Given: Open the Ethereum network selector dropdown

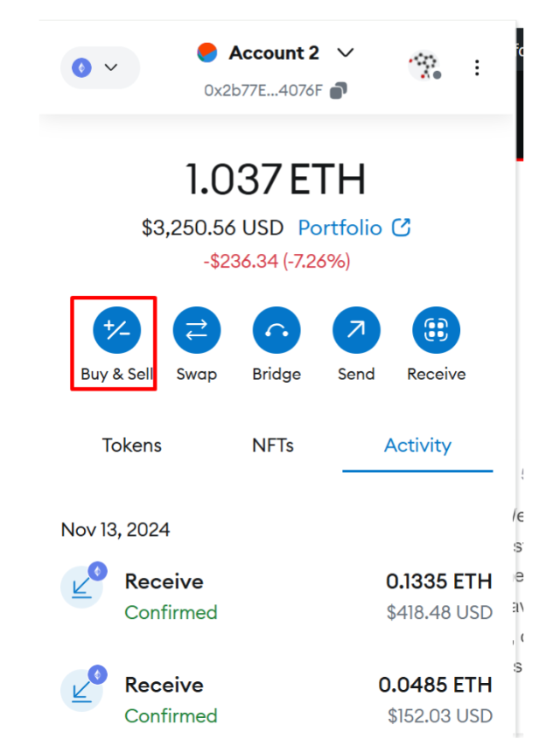Looking at the screenshot, I should [x=100, y=67].
